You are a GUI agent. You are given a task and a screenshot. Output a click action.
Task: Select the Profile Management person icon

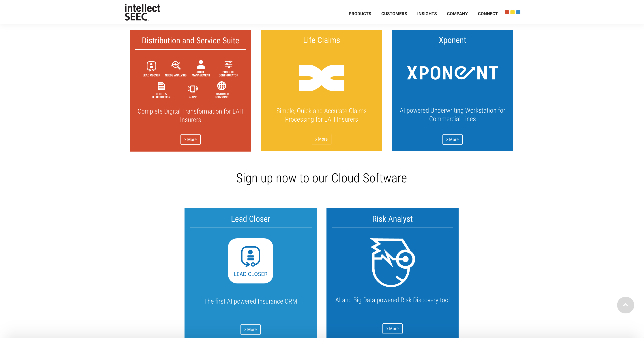point(201,65)
